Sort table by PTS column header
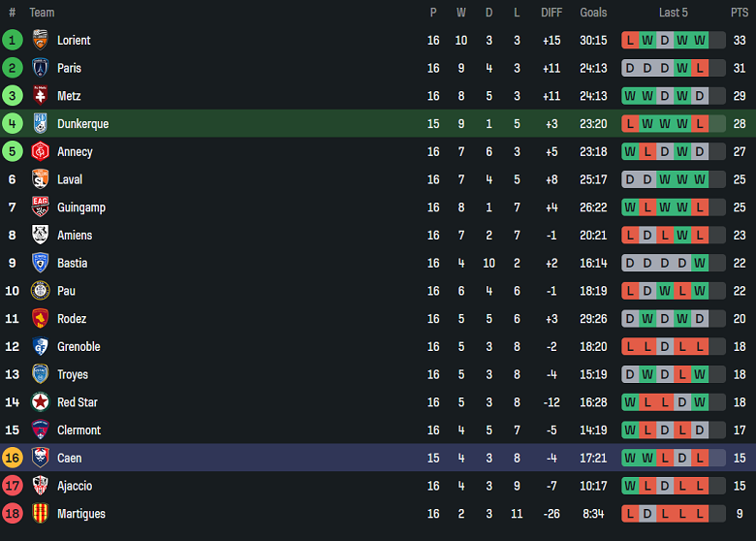 (740, 13)
